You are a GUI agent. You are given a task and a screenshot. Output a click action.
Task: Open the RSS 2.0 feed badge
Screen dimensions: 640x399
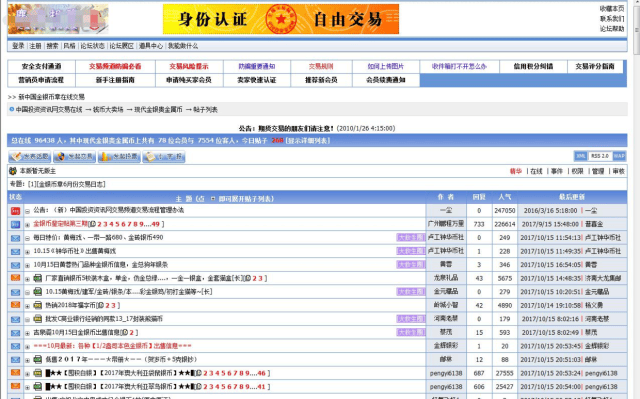click(600, 156)
